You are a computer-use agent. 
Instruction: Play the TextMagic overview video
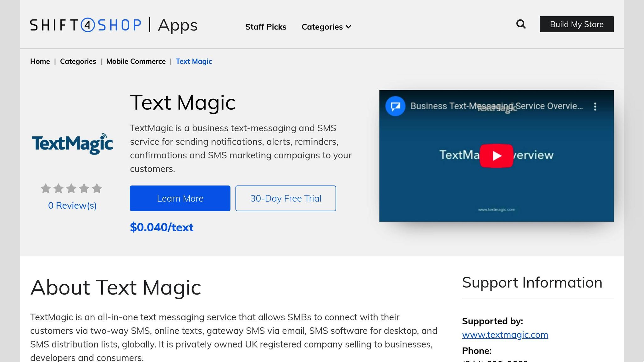point(496,156)
